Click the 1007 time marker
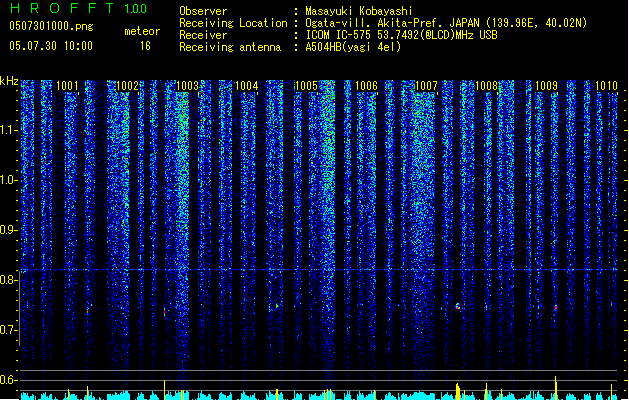The width and height of the screenshot is (629, 400). tap(426, 86)
